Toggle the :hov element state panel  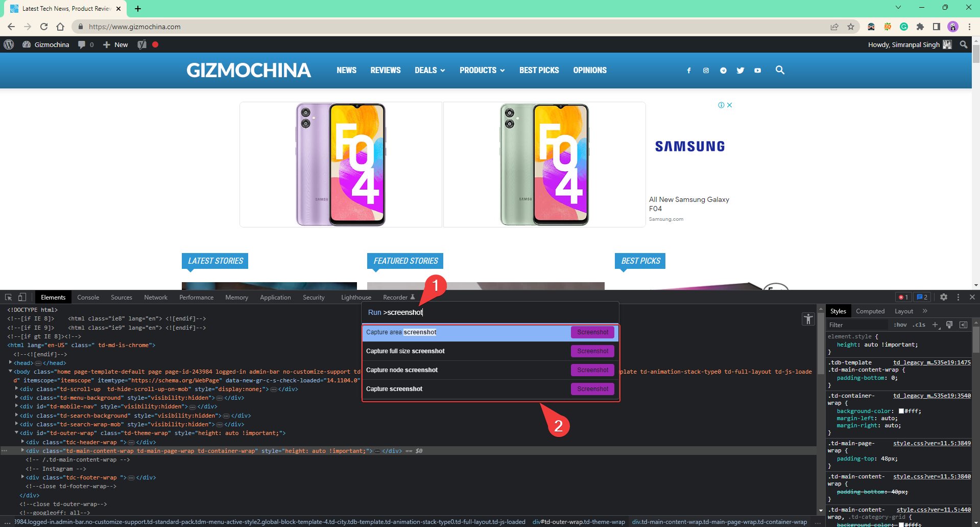(900, 325)
